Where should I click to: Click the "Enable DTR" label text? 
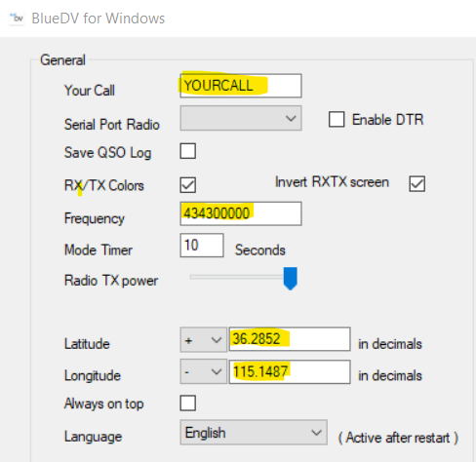pos(388,120)
